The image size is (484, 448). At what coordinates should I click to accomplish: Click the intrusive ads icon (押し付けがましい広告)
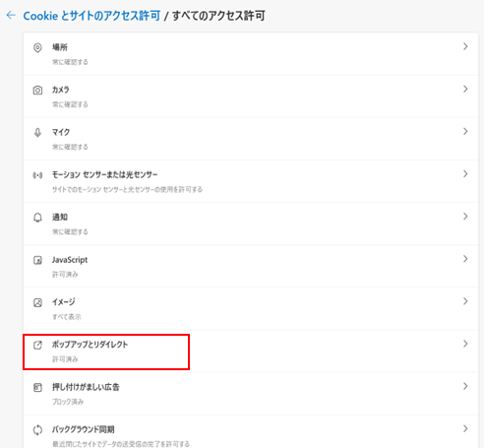click(x=37, y=388)
